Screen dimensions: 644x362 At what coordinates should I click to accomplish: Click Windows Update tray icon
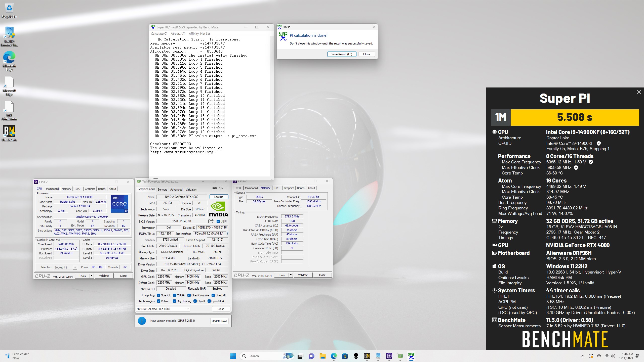(x=591, y=356)
